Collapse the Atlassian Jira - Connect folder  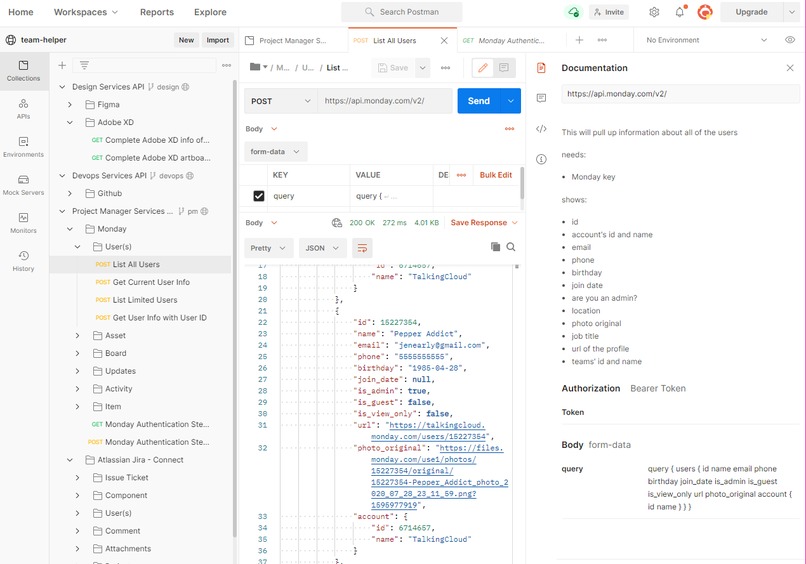point(70,460)
